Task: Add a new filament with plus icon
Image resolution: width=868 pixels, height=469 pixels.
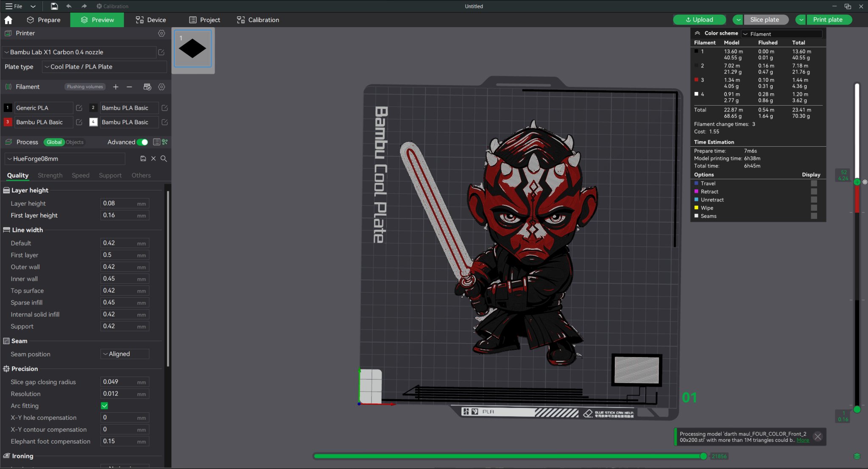Action: [115, 87]
